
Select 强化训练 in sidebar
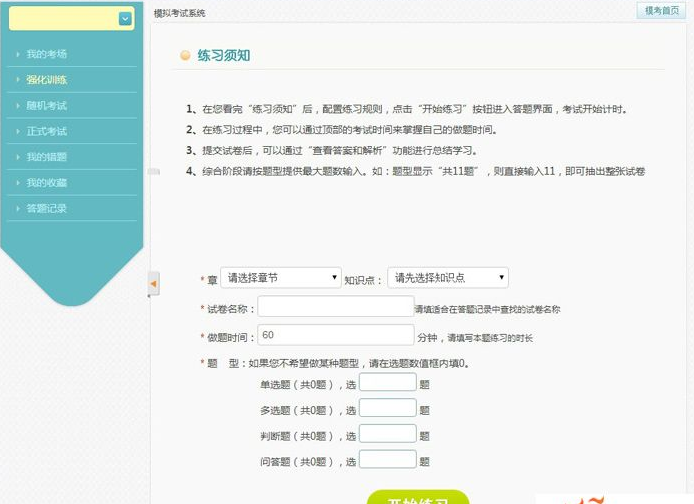[x=46, y=80]
